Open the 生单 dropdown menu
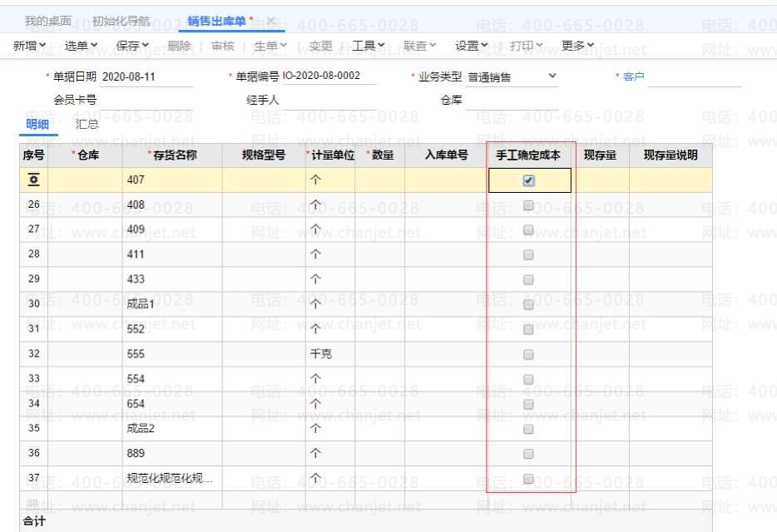777x532 pixels. [270, 46]
